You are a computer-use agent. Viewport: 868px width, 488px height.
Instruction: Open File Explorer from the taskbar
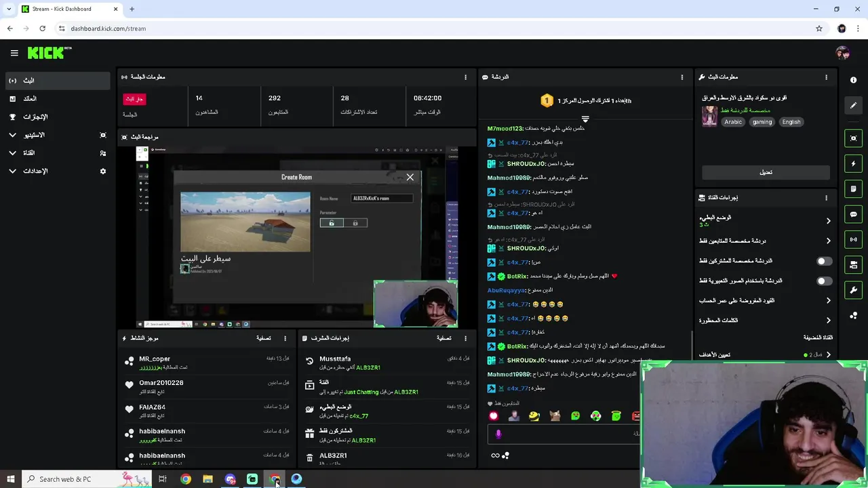click(208, 479)
